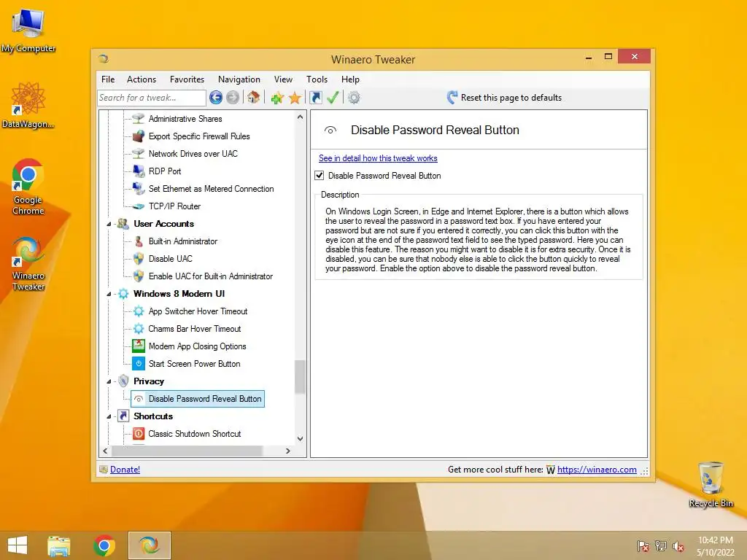Click the Reset page refresh icon
This screenshot has height=560, width=747.
(452, 98)
